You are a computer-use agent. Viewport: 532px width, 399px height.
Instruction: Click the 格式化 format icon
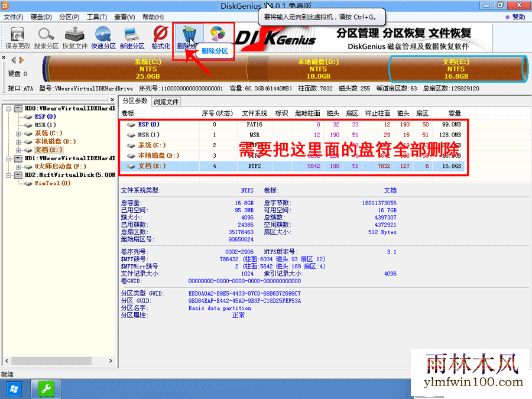pos(160,38)
